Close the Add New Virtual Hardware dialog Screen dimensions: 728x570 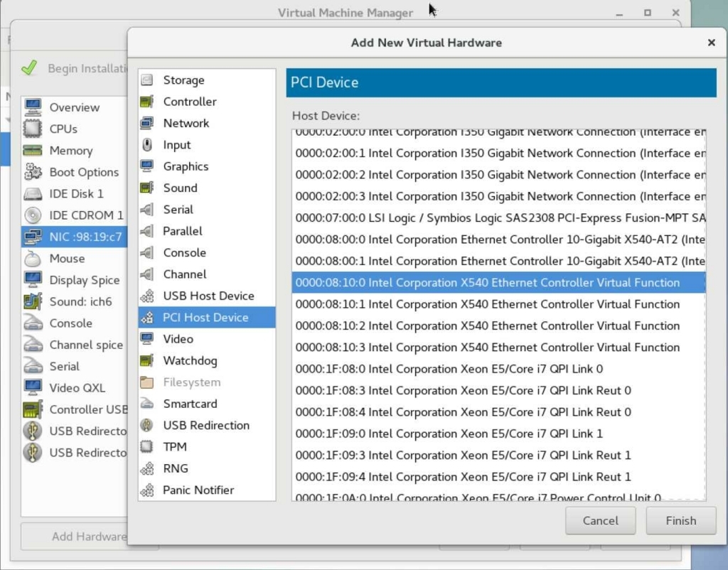711,43
